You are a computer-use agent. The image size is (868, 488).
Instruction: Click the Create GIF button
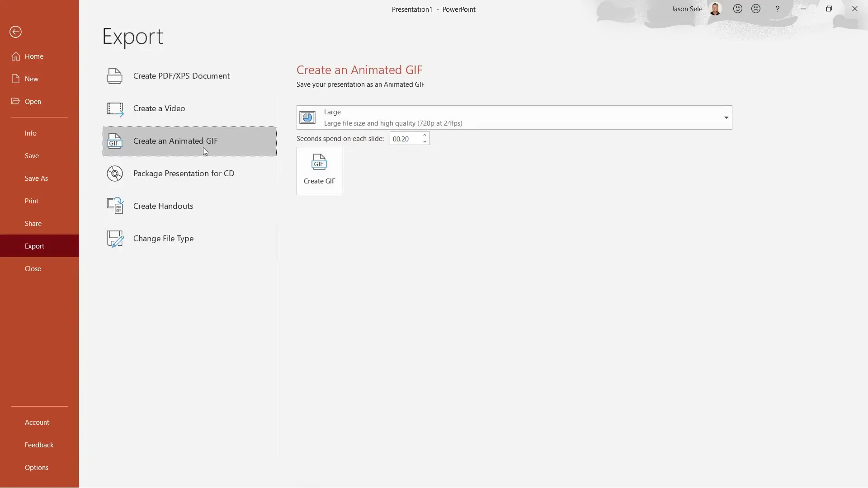point(320,171)
